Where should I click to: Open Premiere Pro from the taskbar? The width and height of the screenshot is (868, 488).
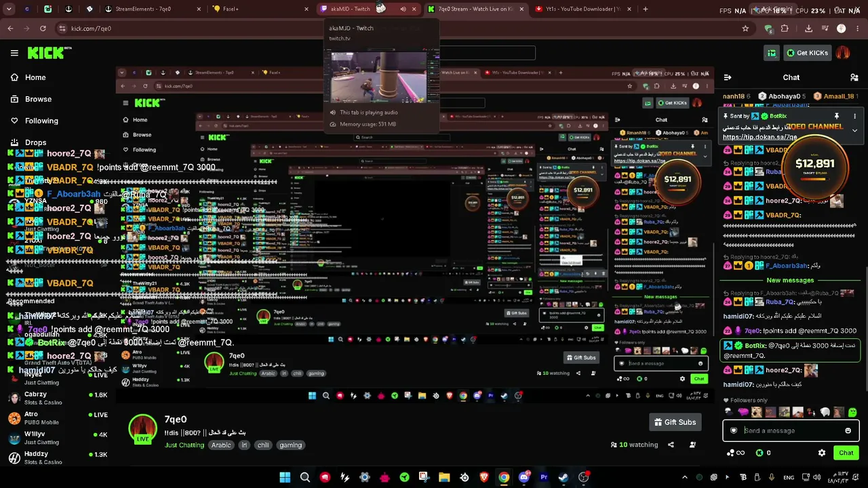(544, 477)
